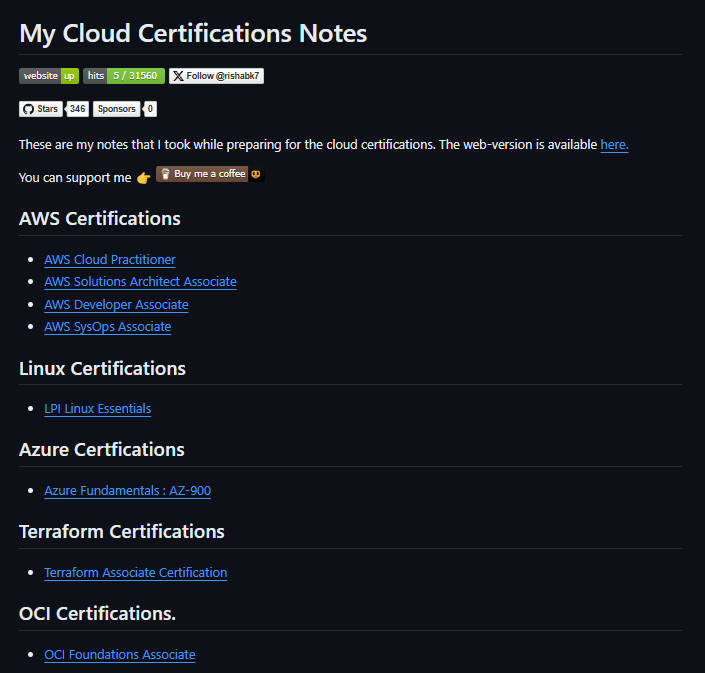705x673 pixels.
Task: Click the 'Linux Certifications' heading
Action: tap(102, 369)
